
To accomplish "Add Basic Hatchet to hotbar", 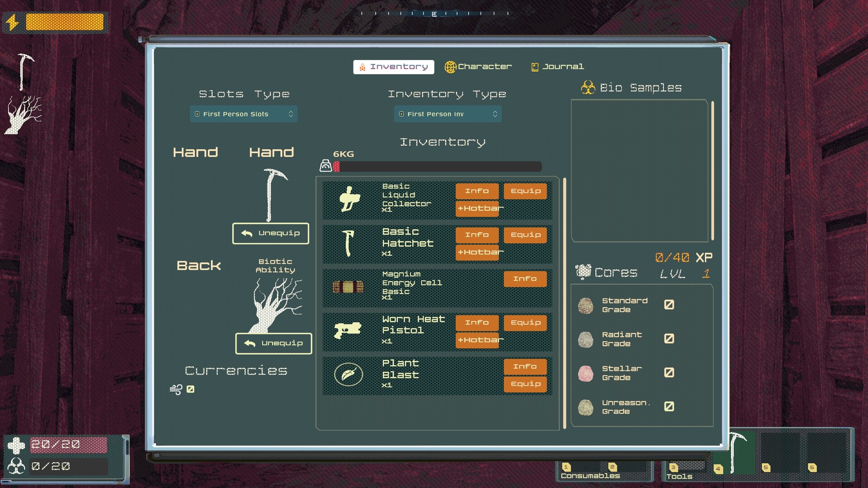I will tap(477, 252).
